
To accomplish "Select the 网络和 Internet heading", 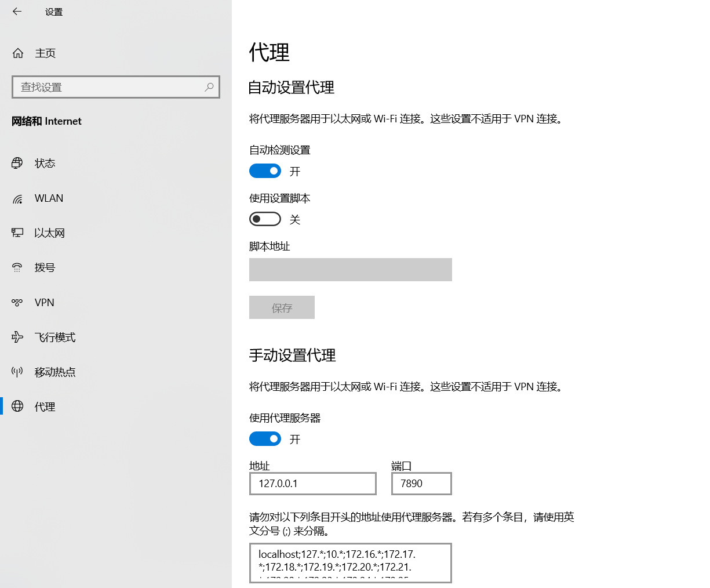I will coord(46,121).
